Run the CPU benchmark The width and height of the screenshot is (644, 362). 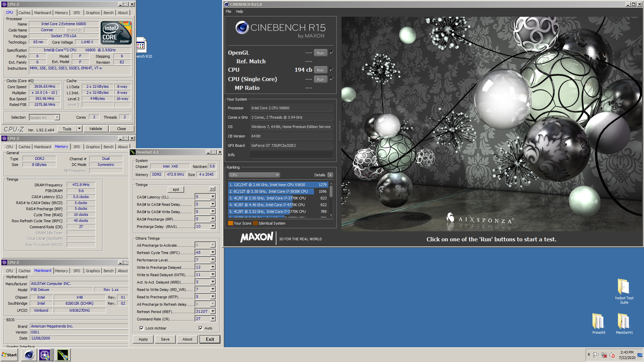tap(320, 70)
